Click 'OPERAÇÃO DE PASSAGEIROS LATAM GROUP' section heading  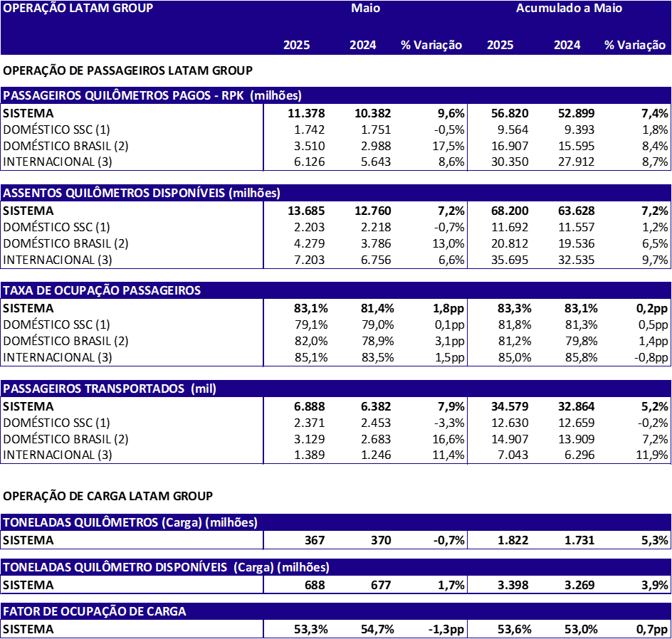coord(127,70)
